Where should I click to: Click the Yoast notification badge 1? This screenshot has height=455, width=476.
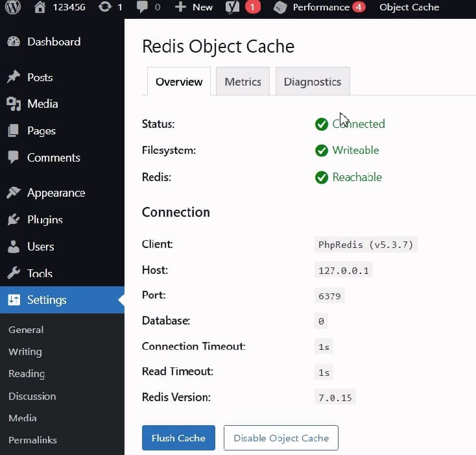tap(252, 7)
